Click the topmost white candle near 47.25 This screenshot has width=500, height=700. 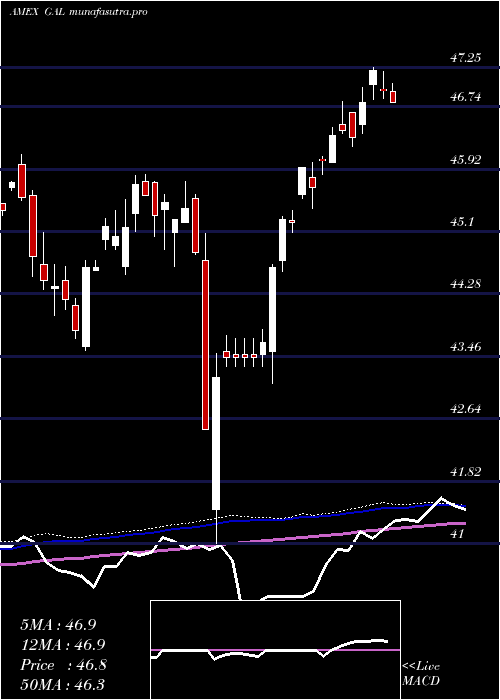click(373, 77)
